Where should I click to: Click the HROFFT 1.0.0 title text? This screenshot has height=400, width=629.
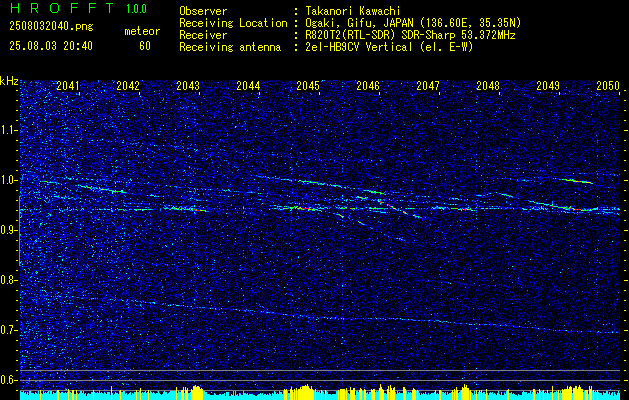click(79, 8)
